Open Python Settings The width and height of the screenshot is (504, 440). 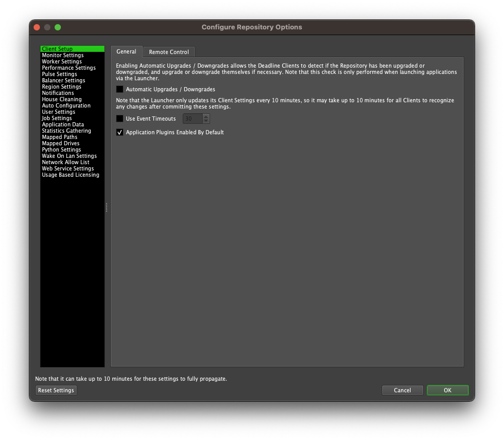coord(72,149)
